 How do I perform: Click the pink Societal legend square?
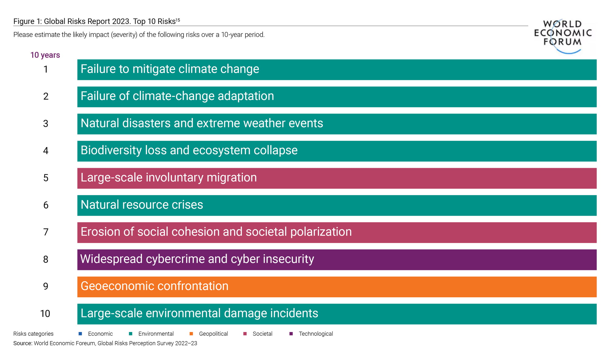tap(245, 334)
